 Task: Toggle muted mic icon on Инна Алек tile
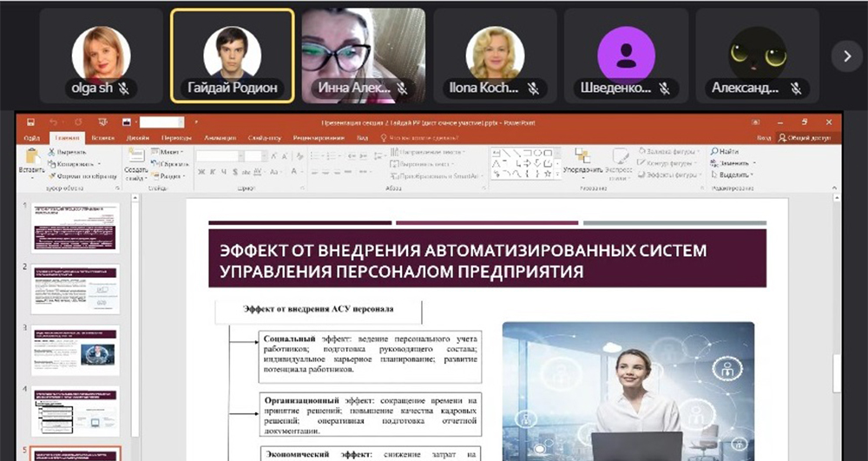(x=403, y=89)
